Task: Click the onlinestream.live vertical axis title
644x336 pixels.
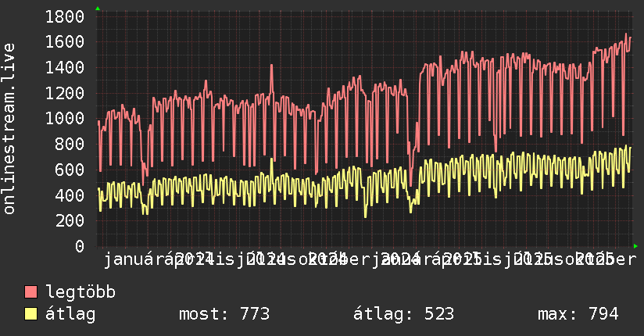Action: (x=9, y=129)
